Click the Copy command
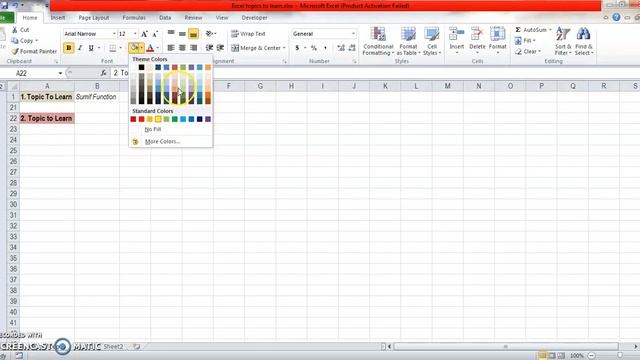This screenshot has width=640, height=360. [x=24, y=40]
